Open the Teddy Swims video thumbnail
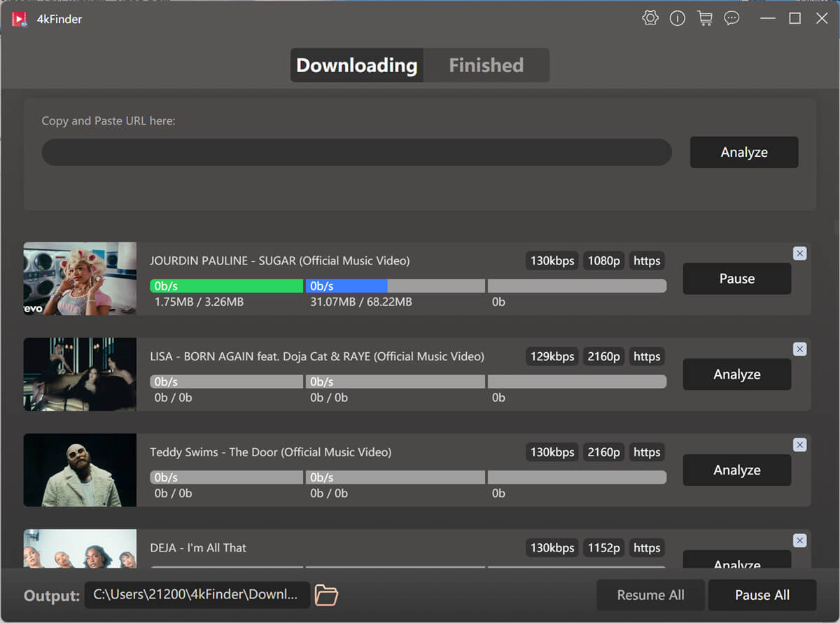Image resolution: width=840 pixels, height=623 pixels. pyautogui.click(x=80, y=470)
